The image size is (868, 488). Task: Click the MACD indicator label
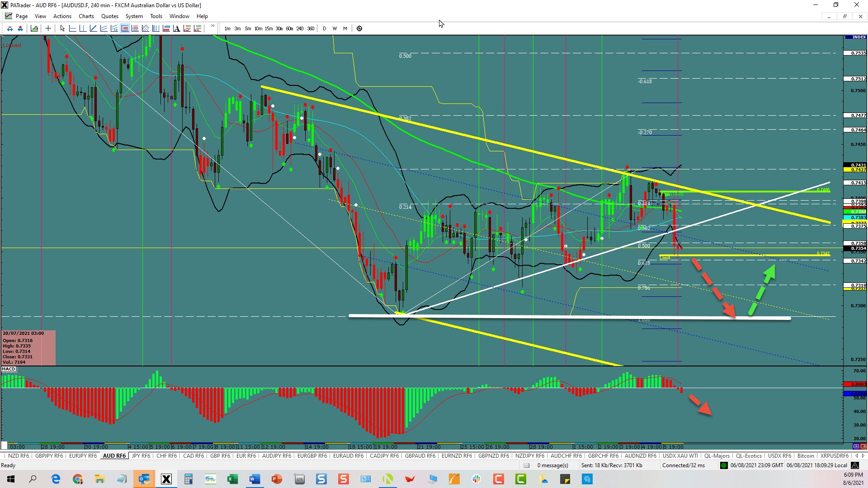[x=9, y=369]
